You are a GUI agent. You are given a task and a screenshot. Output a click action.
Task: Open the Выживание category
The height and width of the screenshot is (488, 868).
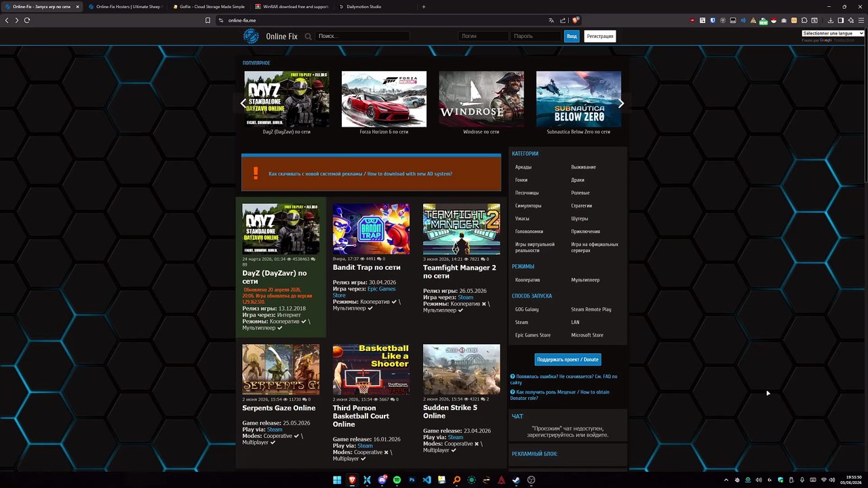click(x=583, y=167)
